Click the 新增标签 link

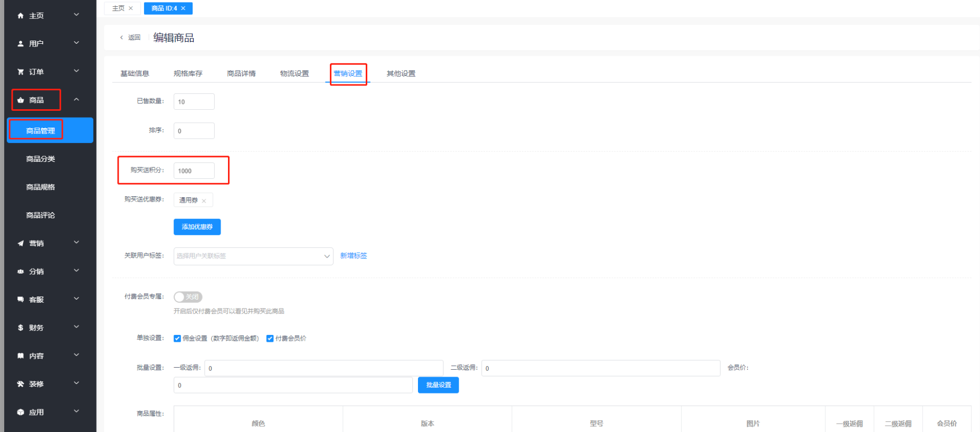[x=354, y=256]
